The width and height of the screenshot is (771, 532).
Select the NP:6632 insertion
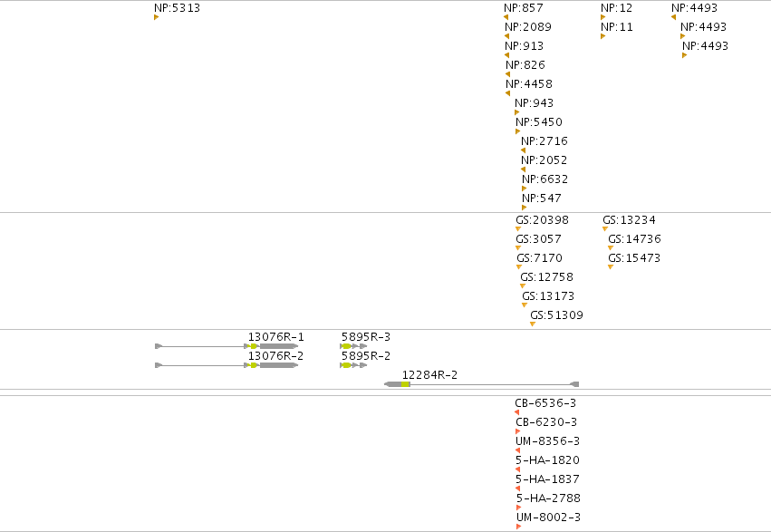545,179
